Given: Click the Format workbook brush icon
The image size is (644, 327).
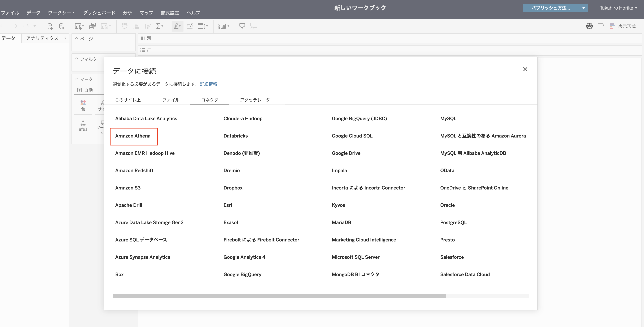Looking at the screenshot, I should [x=190, y=26].
